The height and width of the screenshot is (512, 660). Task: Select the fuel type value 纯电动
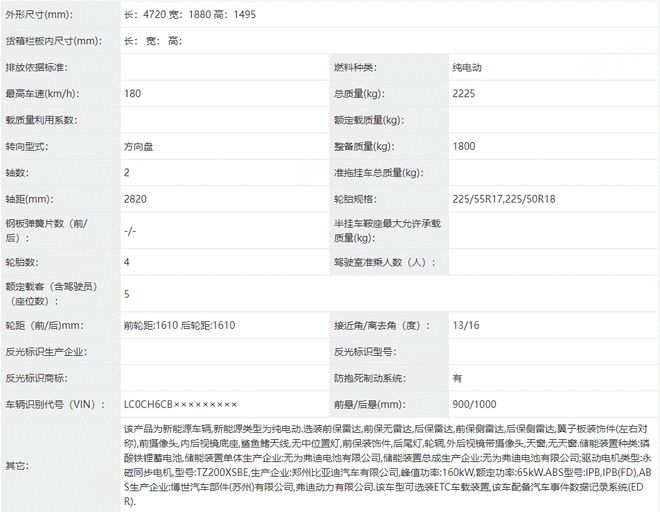[467, 67]
